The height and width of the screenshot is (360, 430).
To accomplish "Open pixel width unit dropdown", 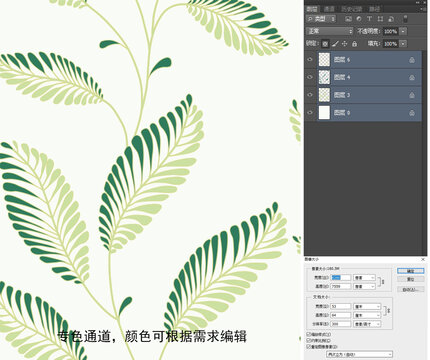I will click(364, 278).
